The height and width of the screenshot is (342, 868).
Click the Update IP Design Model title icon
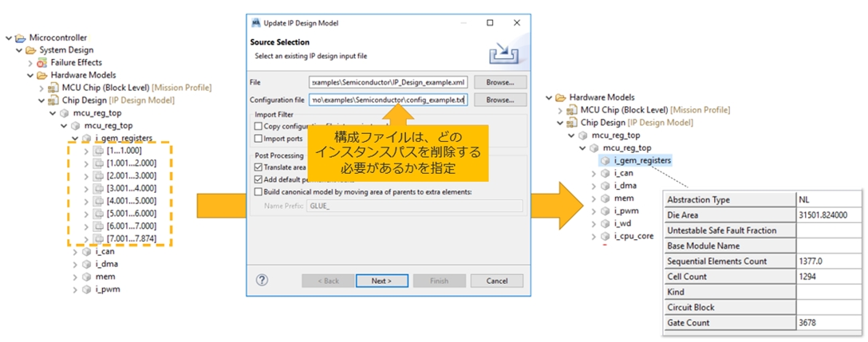255,23
